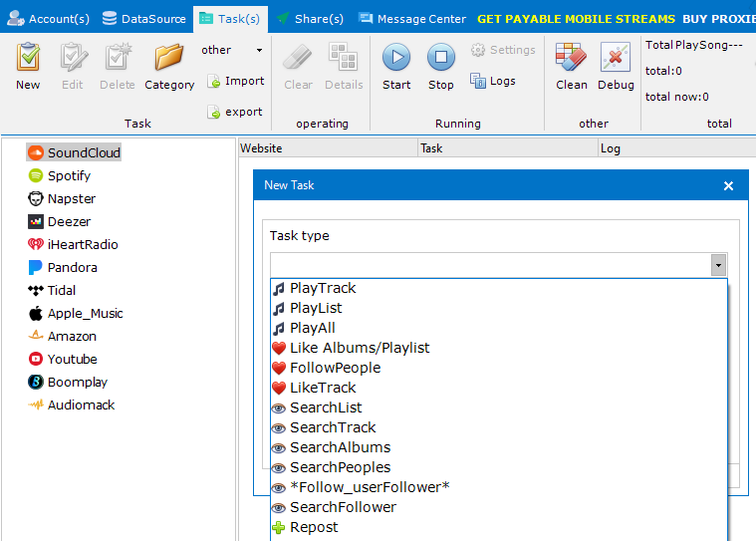
Task: Close the New Task dialog
Action: point(728,185)
